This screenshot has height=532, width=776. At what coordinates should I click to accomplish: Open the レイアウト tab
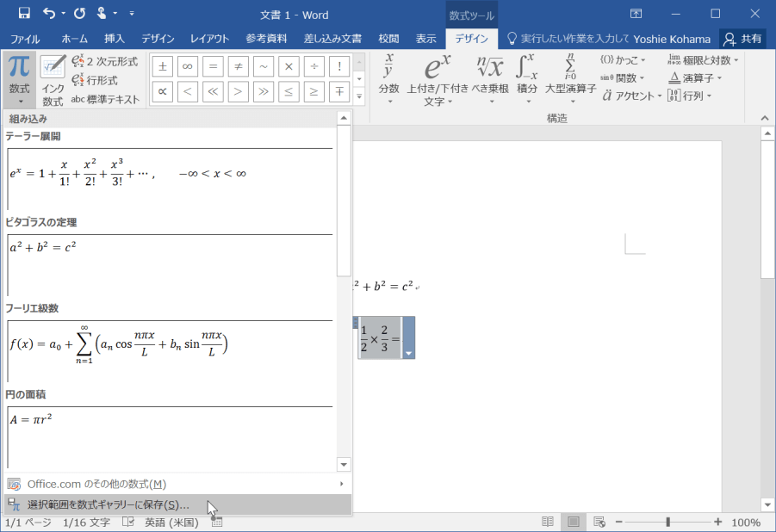tap(209, 39)
